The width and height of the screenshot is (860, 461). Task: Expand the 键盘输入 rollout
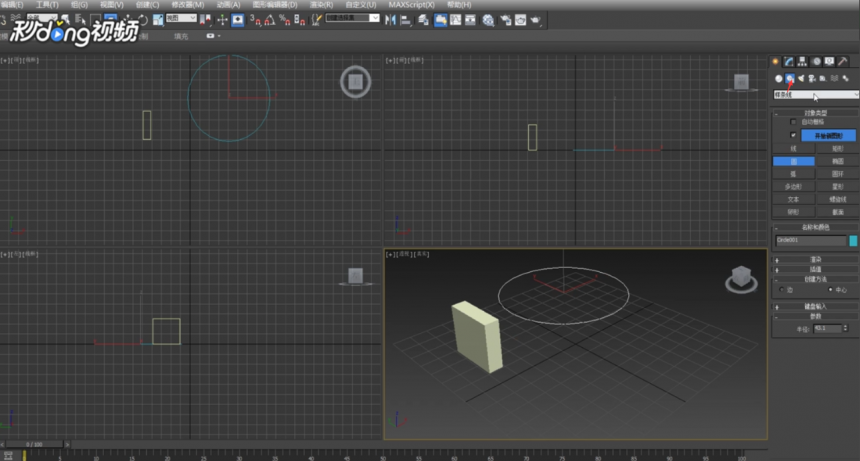click(816, 306)
